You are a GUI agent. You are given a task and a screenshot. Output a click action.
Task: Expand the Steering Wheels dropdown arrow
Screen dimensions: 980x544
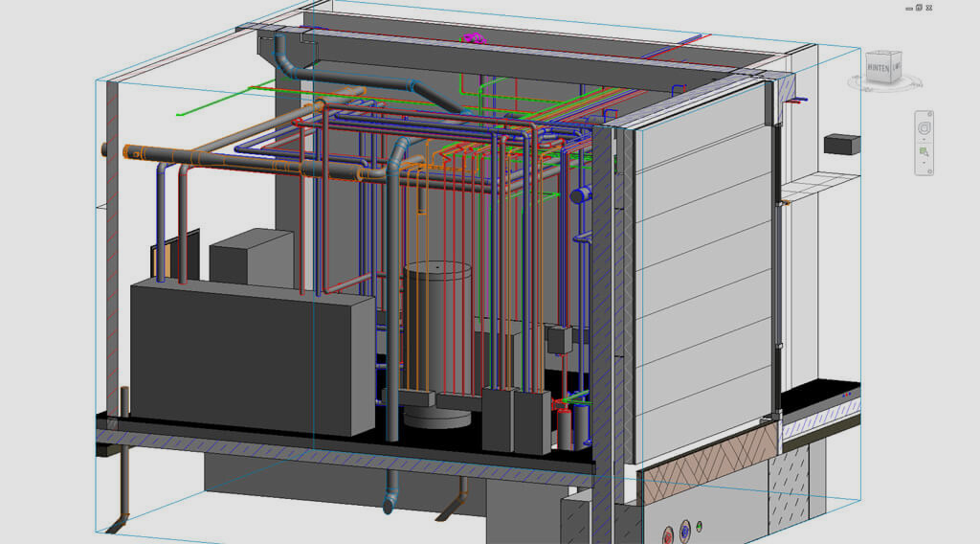924,140
